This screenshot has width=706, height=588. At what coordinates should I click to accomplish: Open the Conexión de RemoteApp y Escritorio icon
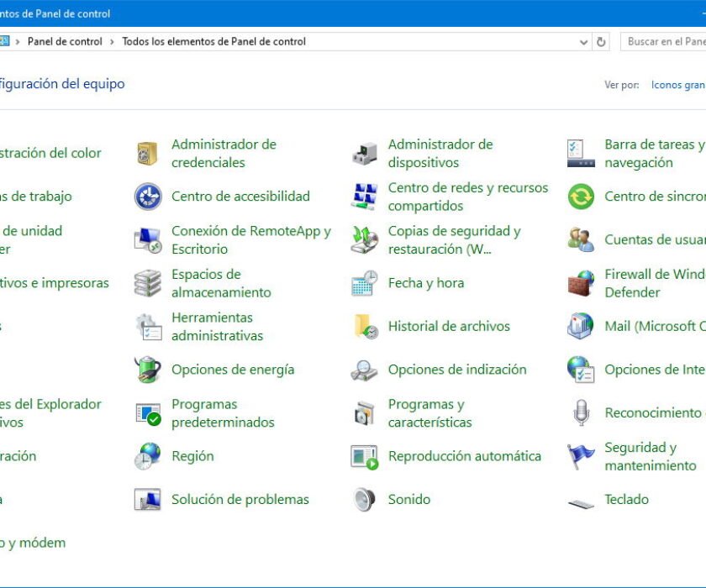point(148,239)
